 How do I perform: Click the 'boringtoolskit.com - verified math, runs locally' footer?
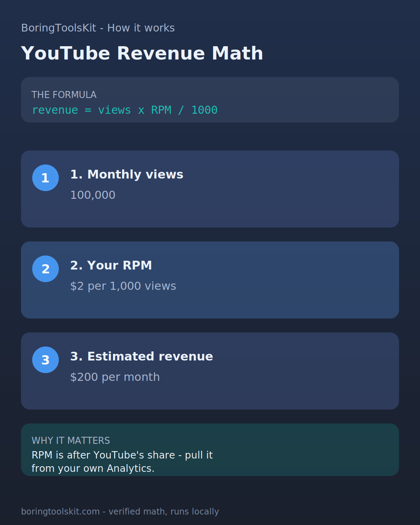click(120, 512)
